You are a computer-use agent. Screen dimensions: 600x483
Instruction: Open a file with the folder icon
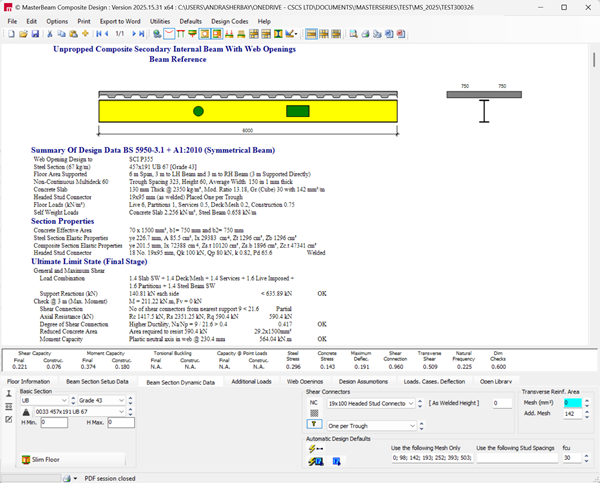pos(23,34)
